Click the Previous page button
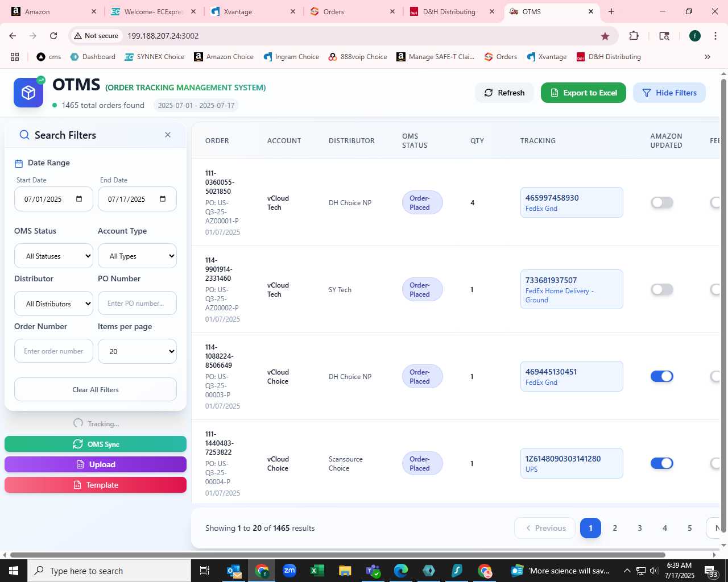This screenshot has height=582, width=728. click(545, 528)
